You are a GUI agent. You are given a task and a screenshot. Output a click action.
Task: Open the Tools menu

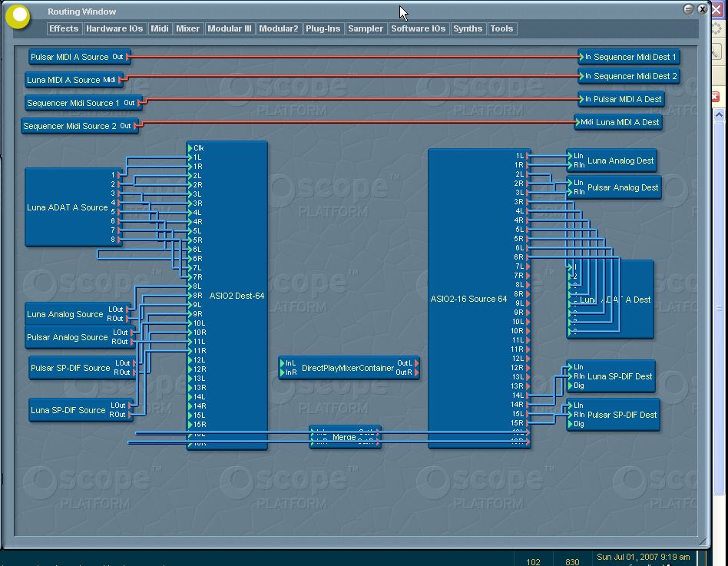(502, 28)
